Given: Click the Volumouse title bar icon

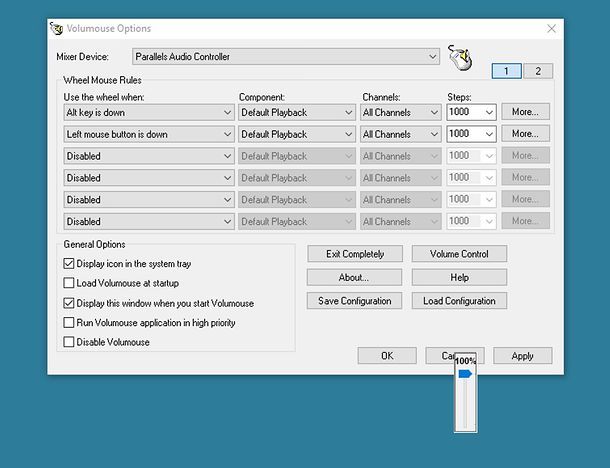Looking at the screenshot, I should tap(57, 28).
